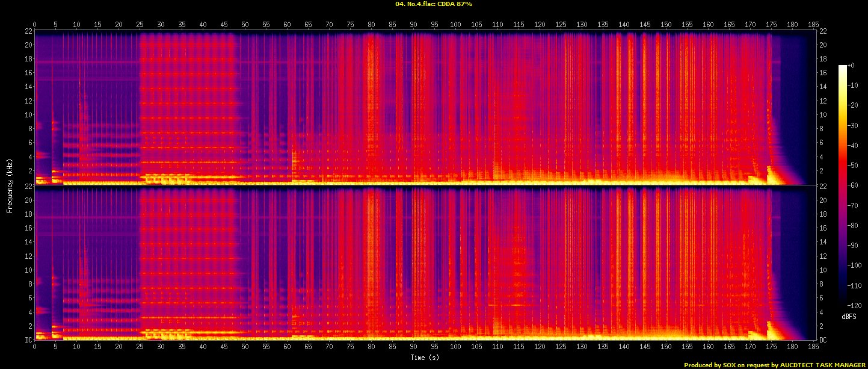The image size is (868, 369).
Task: Click the 110 second marker on bottom time axis
Action: (497, 347)
